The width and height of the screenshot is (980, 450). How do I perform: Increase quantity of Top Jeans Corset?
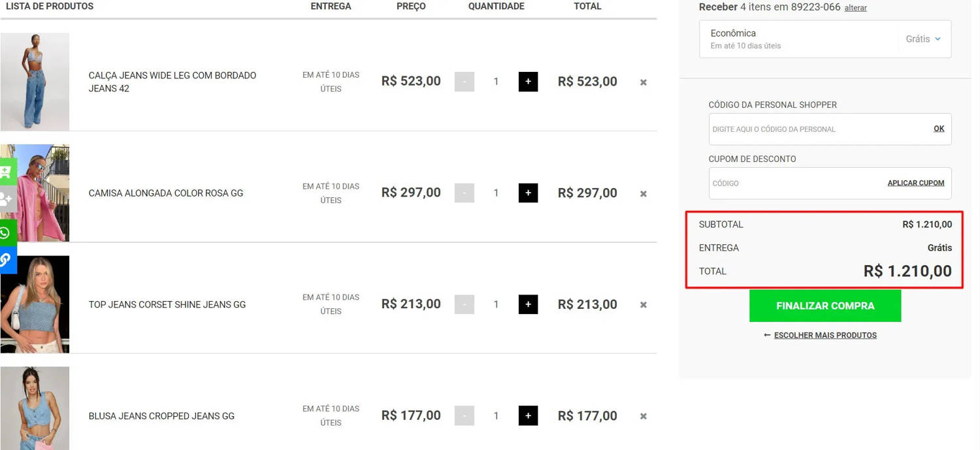coord(528,304)
